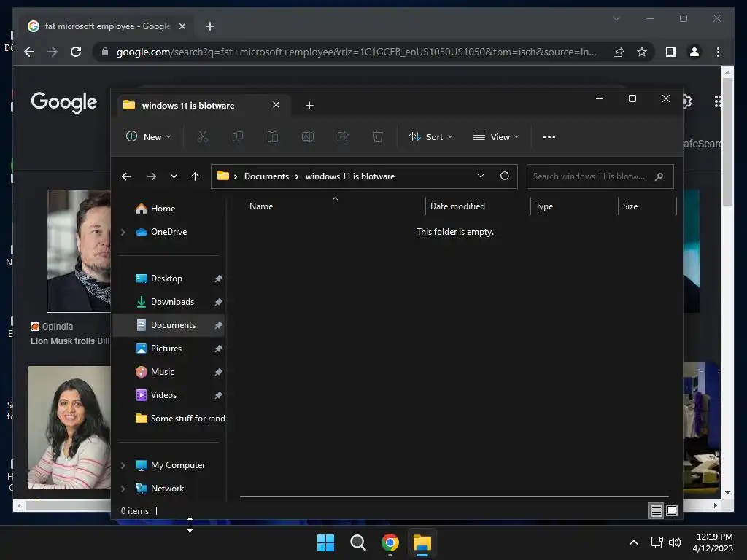Image resolution: width=747 pixels, height=560 pixels.
Task: Open taskbar Search
Action: tap(357, 542)
